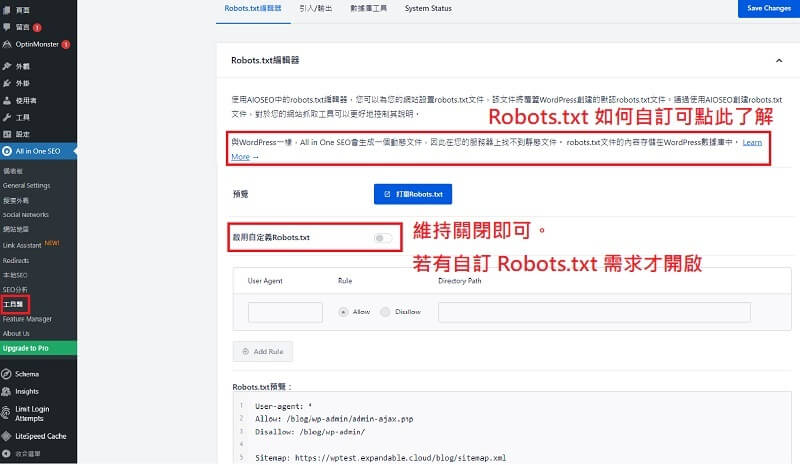
Task: Open the highlighted Tools submenu item
Action: (13, 304)
